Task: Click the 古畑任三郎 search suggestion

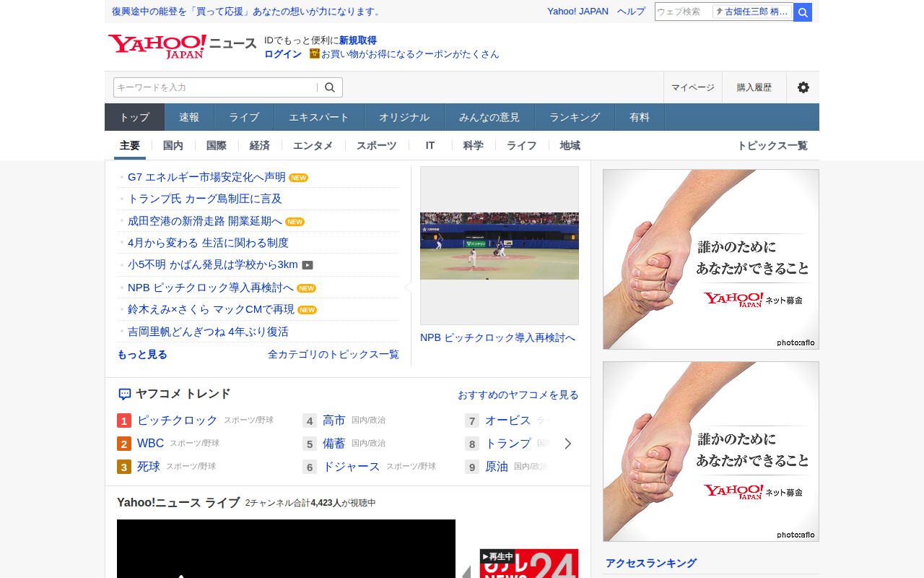Action: 752,12
